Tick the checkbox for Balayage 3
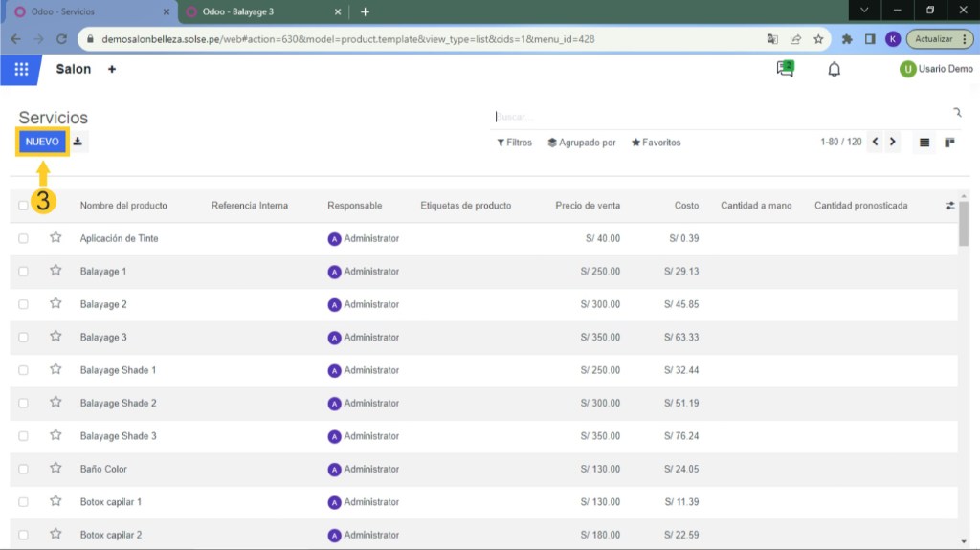980x550 pixels. [x=24, y=338]
